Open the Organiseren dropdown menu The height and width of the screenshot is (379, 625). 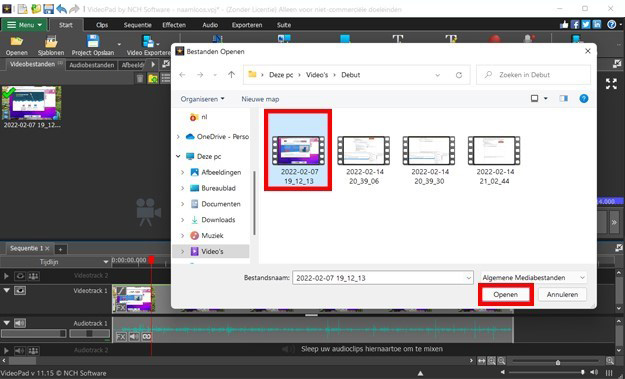(x=202, y=99)
